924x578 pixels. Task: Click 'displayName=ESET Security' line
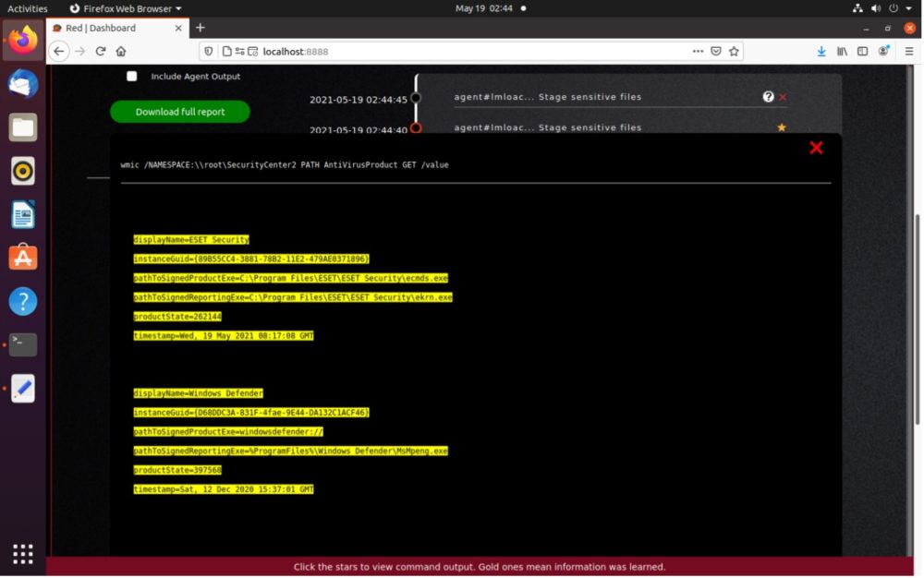coord(191,239)
